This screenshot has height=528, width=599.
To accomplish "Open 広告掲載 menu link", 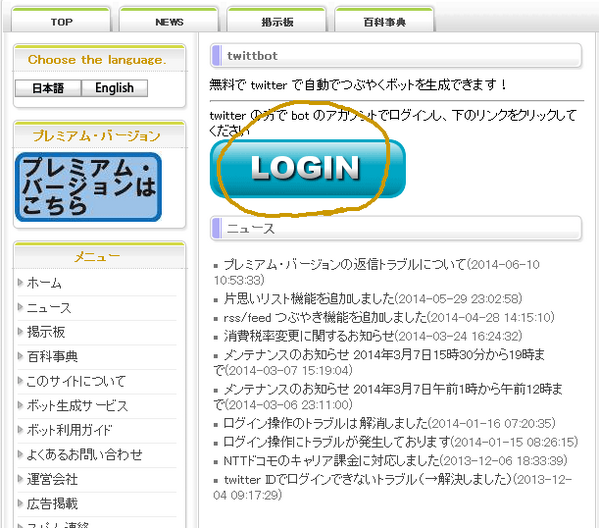I will 52,503.
